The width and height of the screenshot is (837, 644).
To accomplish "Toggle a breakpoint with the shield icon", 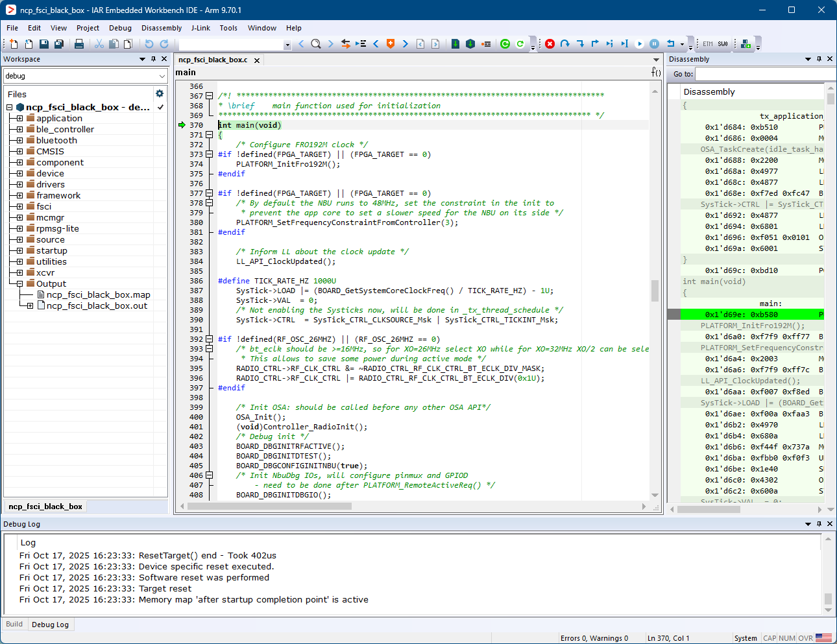I will [391, 43].
